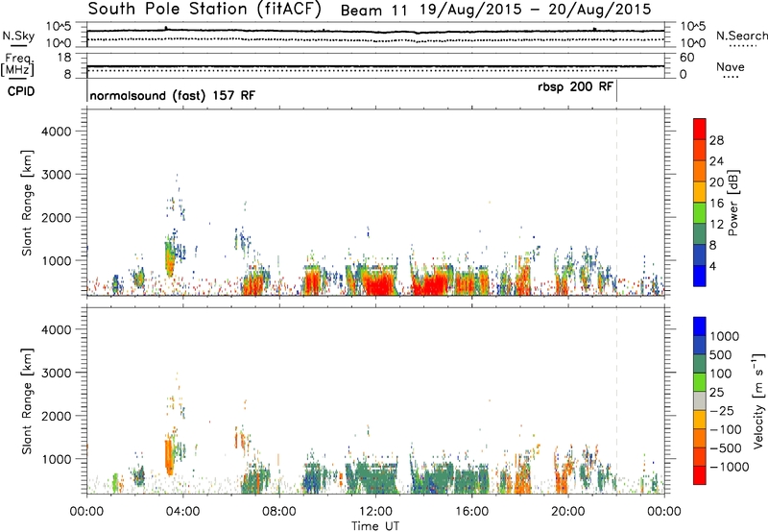Click the 2000 tick on Velocity panel axis
Viewport: 768px width, 532px height.
tap(56, 416)
